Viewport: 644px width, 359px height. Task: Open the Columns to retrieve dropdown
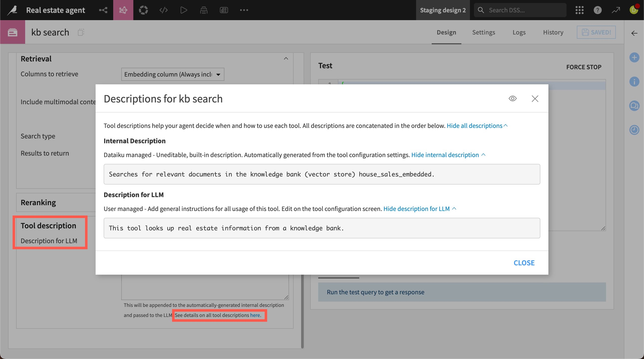(173, 74)
